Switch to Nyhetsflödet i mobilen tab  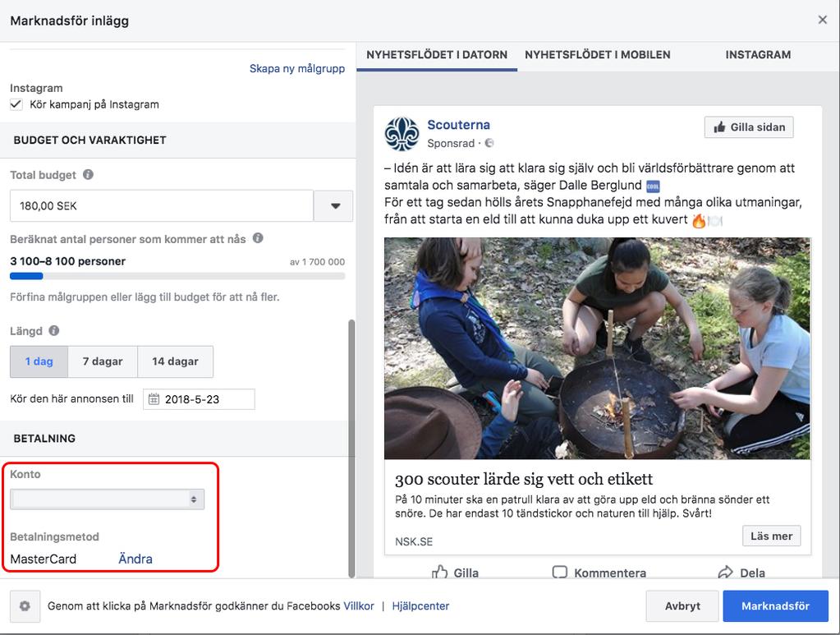(597, 55)
